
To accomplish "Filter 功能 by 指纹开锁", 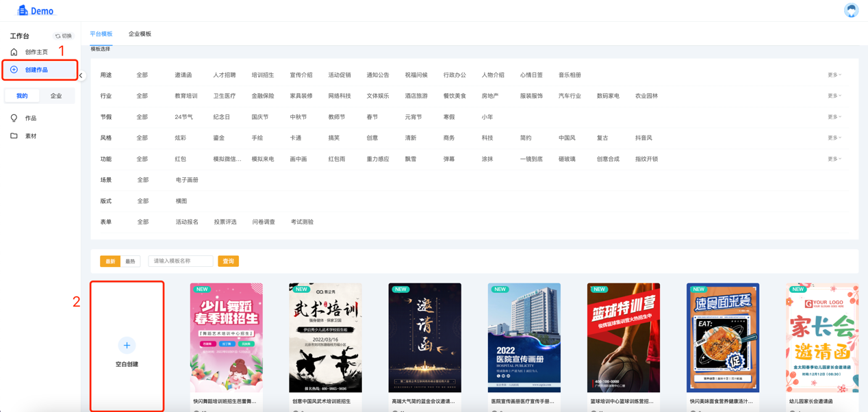I will click(646, 159).
